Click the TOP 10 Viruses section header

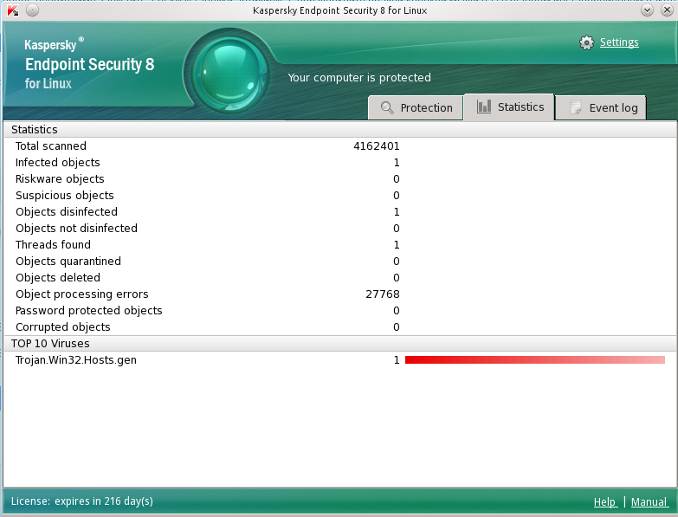pos(340,344)
